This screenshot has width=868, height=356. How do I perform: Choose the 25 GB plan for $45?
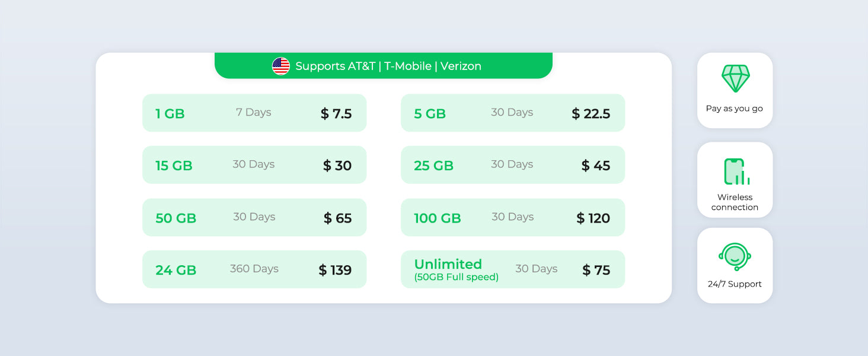(513, 165)
